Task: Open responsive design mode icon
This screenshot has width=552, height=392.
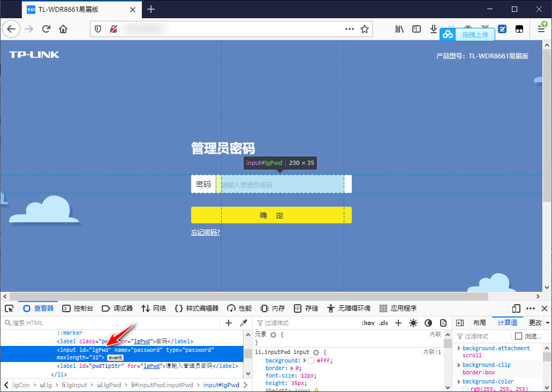Action: click(516, 308)
